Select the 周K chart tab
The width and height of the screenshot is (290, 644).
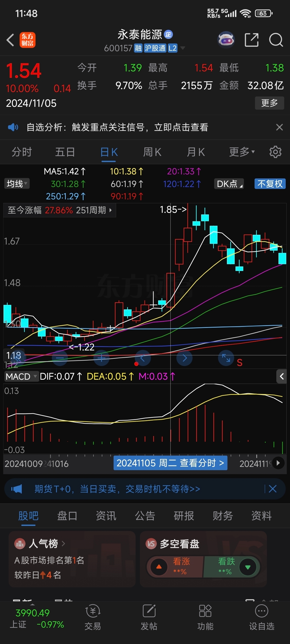pyautogui.click(x=152, y=152)
